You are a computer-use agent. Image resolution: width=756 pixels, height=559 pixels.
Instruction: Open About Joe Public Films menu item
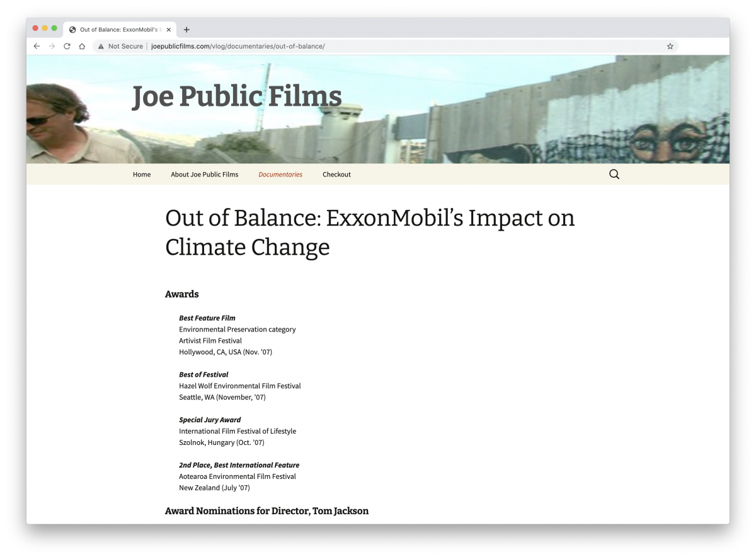(205, 175)
